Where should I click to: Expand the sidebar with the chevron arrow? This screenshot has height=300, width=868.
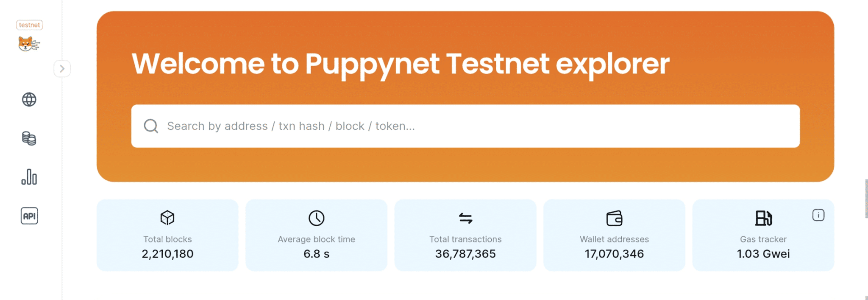click(62, 69)
